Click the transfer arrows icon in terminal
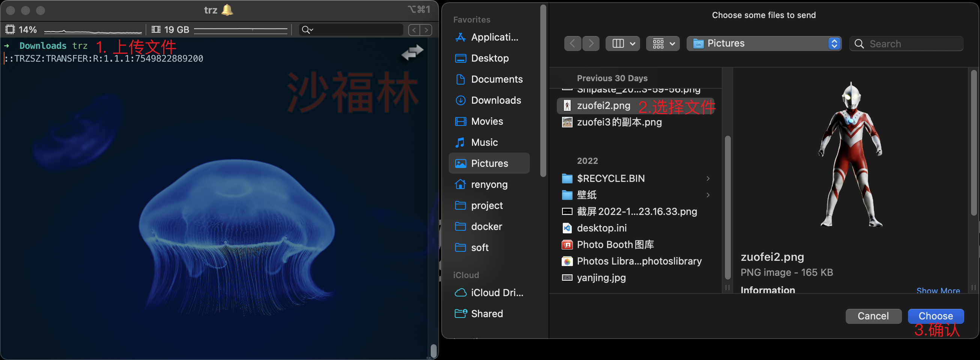The height and width of the screenshot is (360, 980). (x=412, y=52)
